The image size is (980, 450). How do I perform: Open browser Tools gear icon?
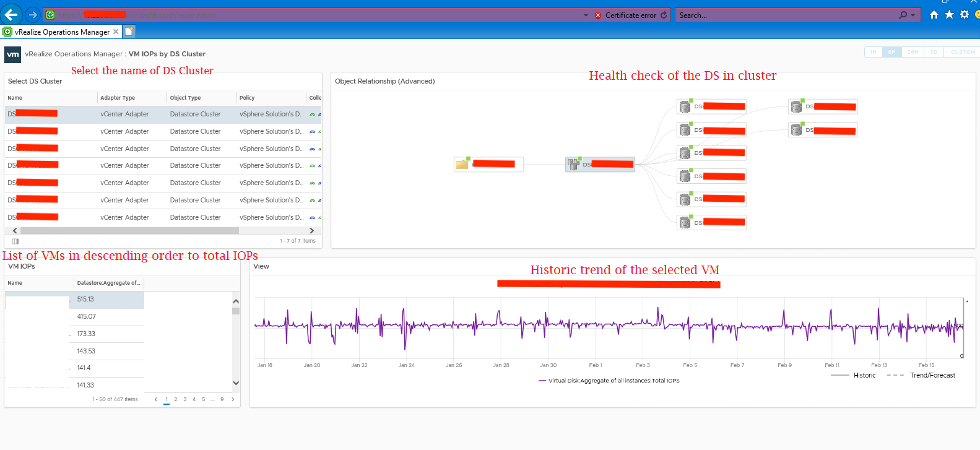point(965,15)
